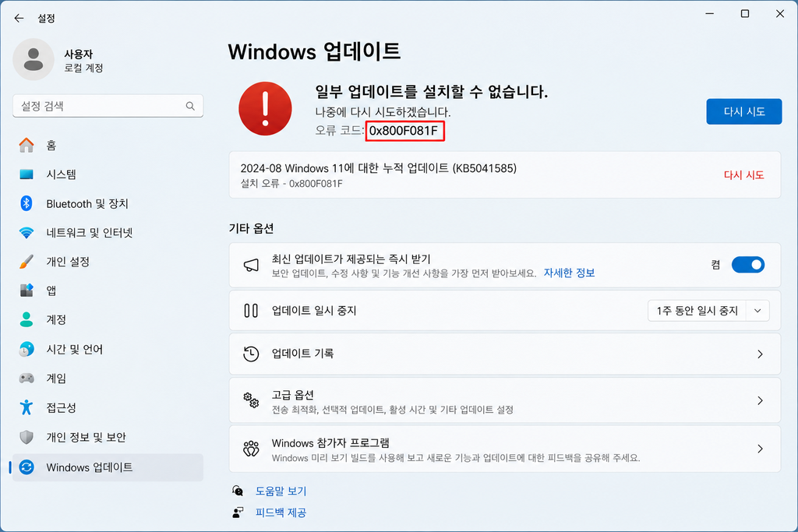Click the Accounts person icon
Screen dimensions: 798x532
[x=26, y=319]
